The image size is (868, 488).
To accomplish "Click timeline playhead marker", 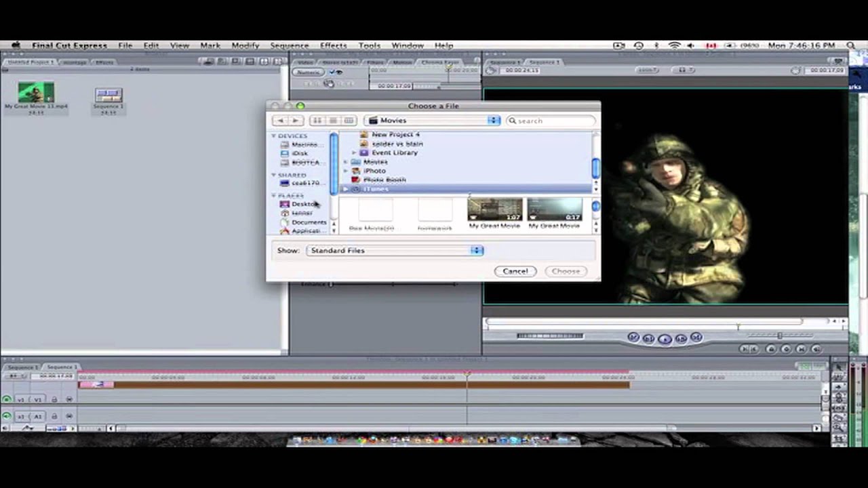I will [x=467, y=374].
